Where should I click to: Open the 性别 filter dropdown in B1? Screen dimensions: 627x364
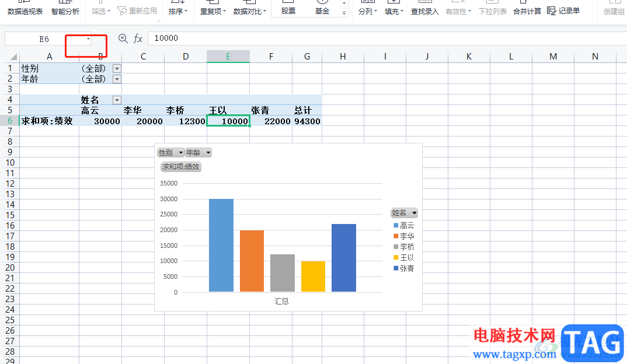(117, 69)
